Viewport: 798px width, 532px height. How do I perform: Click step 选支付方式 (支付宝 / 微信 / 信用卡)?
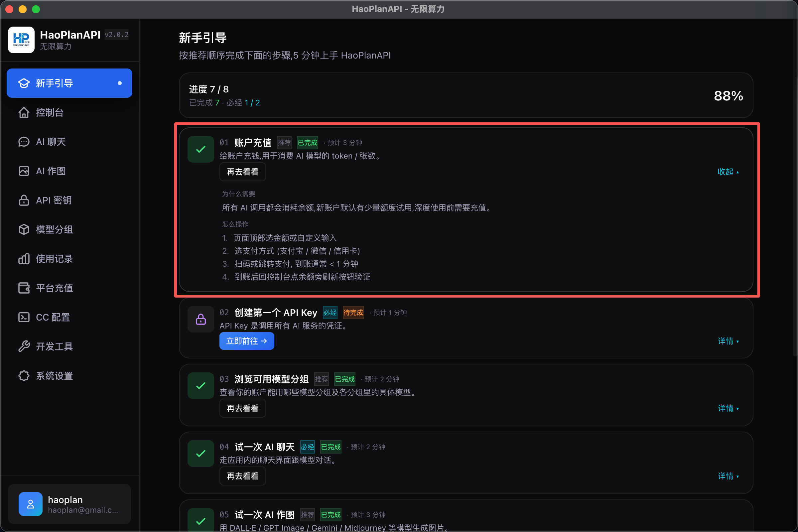tap(291, 251)
